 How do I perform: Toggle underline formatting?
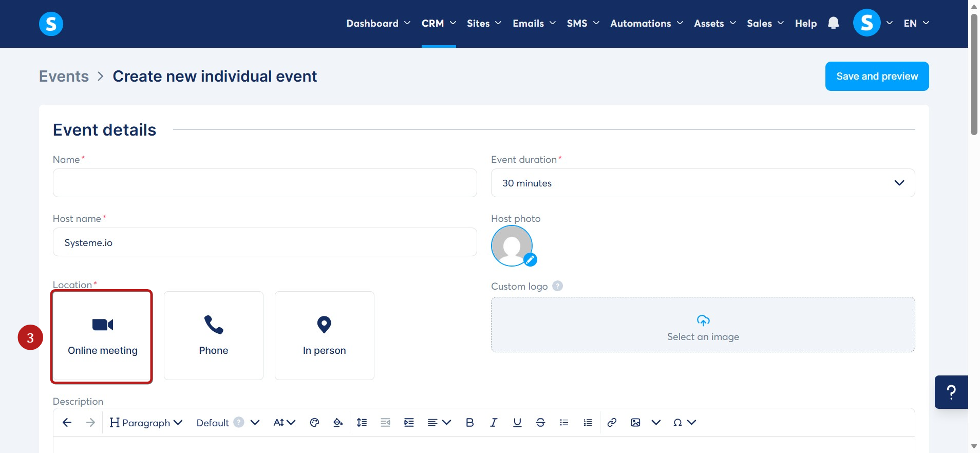(517, 422)
